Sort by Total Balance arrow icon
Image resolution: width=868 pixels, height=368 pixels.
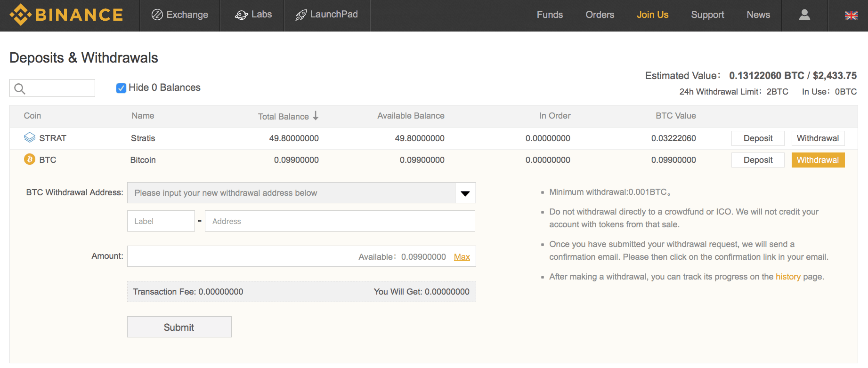tap(316, 116)
